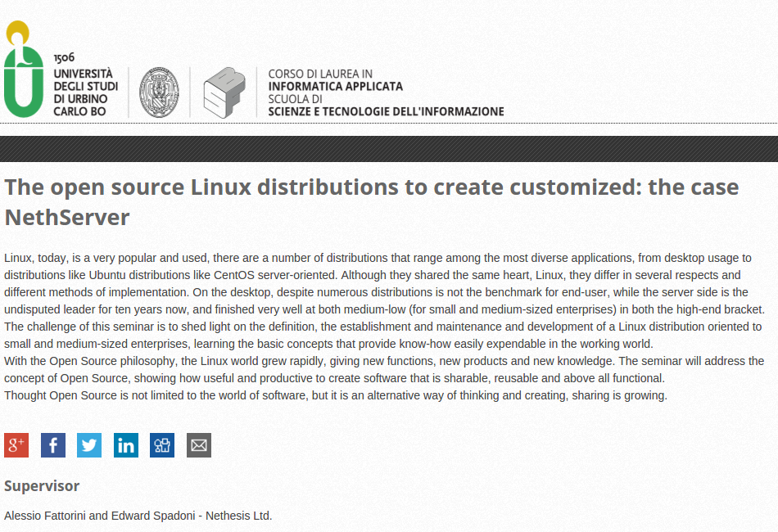Share the page on LinkedIn
778x532 pixels.
[126, 444]
